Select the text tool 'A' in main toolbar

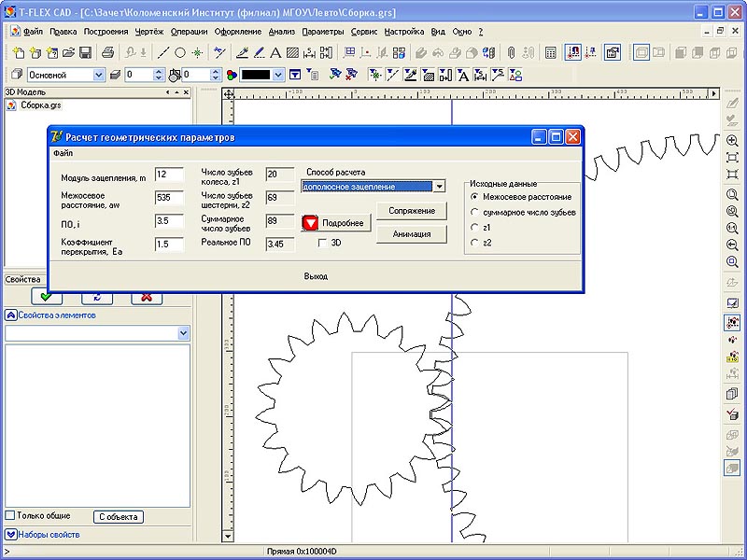275,52
